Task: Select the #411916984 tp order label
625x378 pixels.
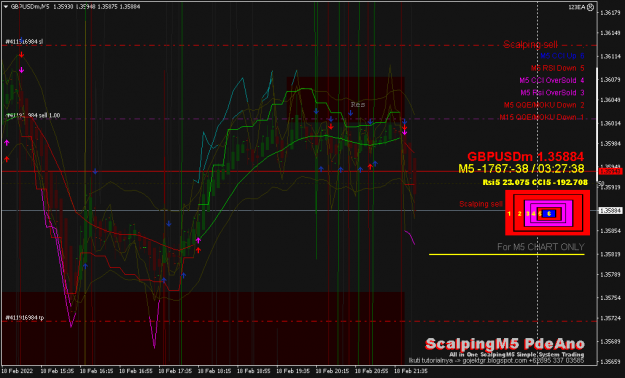Action: click(x=24, y=318)
